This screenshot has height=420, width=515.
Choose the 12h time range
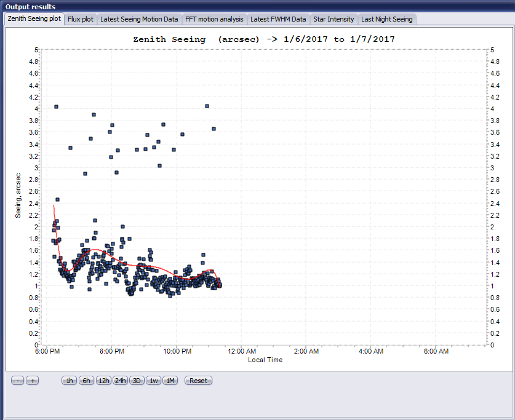pyautogui.click(x=103, y=381)
